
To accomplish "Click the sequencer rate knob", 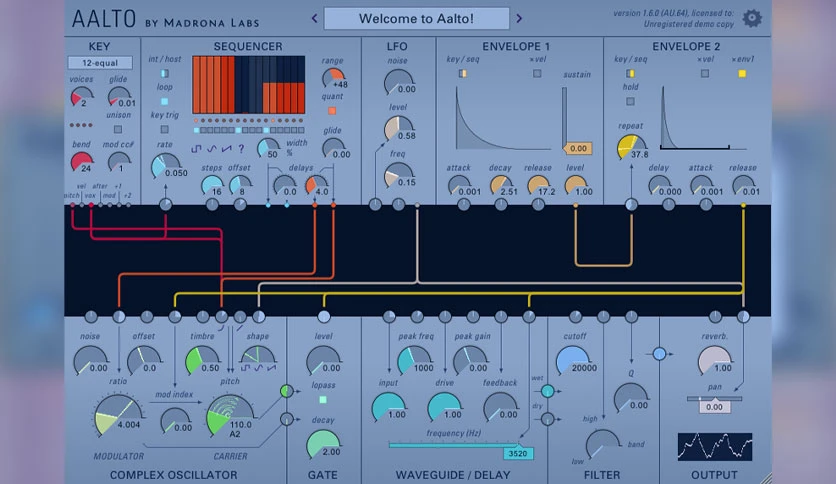I will [165, 166].
